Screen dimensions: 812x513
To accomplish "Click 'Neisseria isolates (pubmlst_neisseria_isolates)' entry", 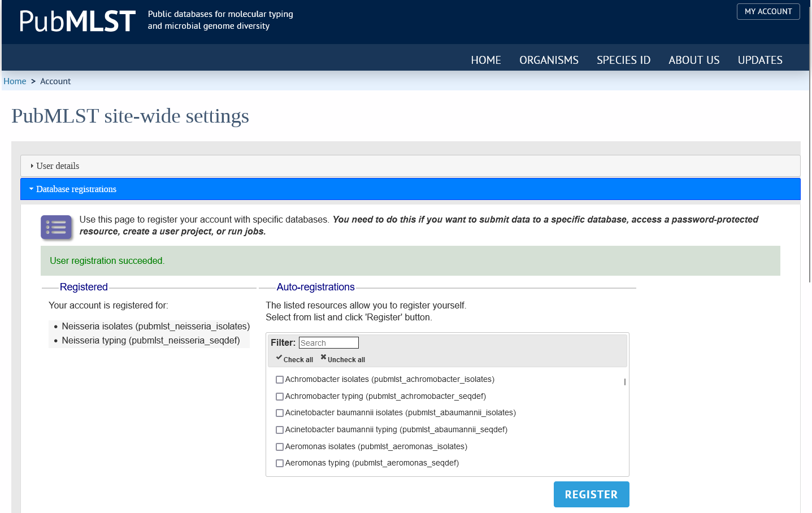I will [155, 327].
